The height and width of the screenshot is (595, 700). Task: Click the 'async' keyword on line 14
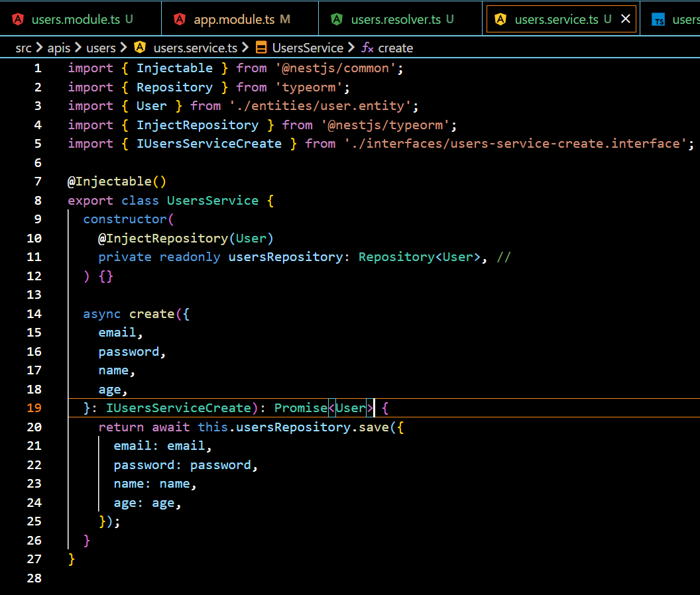click(x=102, y=314)
